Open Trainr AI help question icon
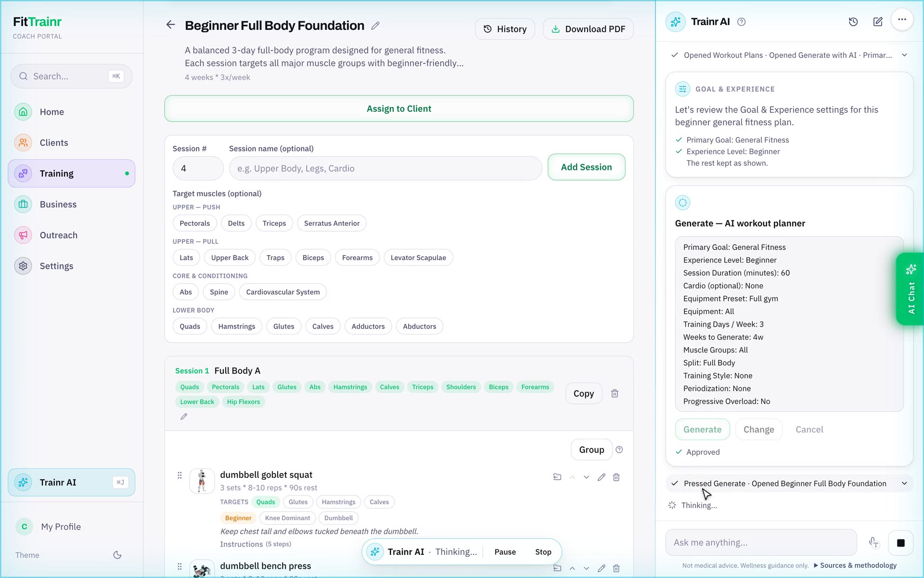This screenshot has width=924, height=578. pos(741,22)
